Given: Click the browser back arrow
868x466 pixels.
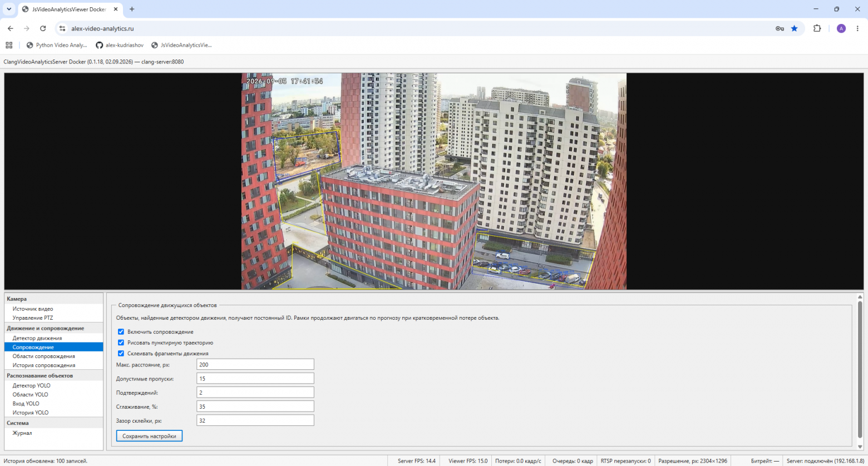Looking at the screenshot, I should tap(11, 28).
